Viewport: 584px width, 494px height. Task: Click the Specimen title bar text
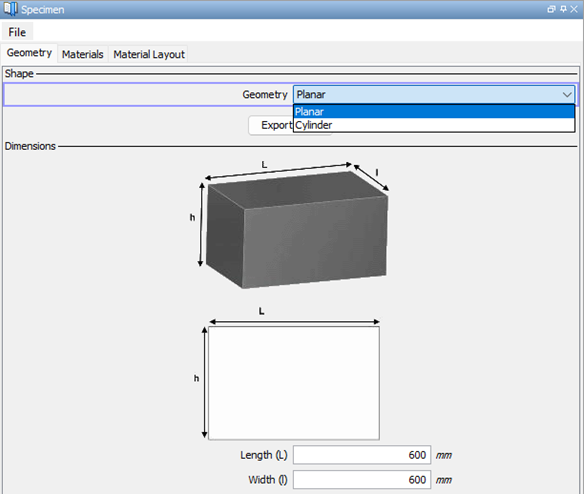tap(42, 9)
